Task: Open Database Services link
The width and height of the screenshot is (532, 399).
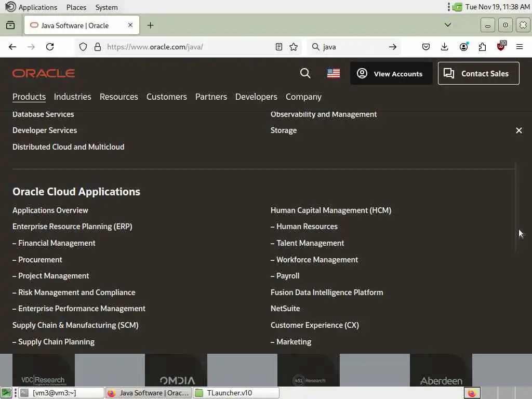Action: tap(43, 114)
